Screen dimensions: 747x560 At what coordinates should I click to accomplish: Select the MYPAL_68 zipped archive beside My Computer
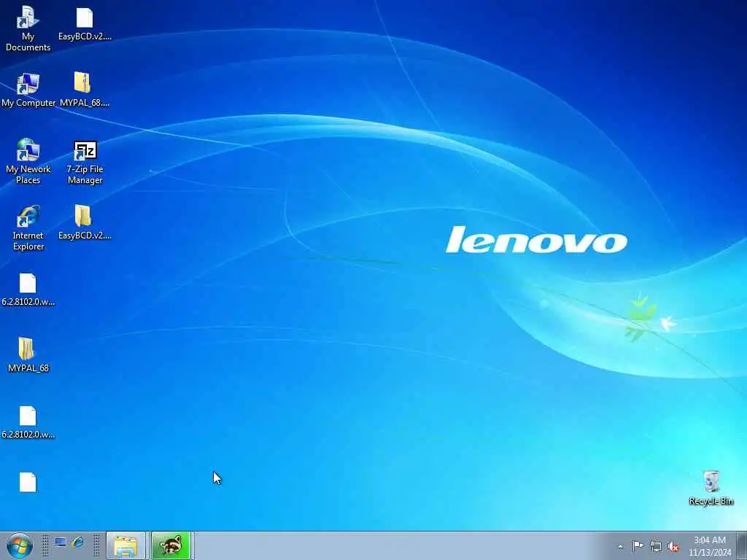point(84,90)
